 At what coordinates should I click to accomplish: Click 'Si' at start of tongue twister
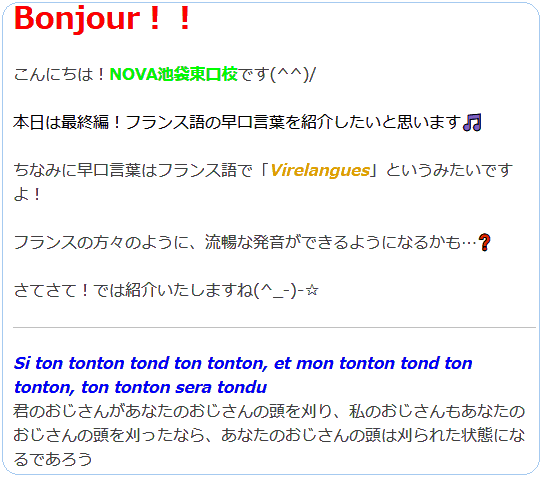coord(22,363)
